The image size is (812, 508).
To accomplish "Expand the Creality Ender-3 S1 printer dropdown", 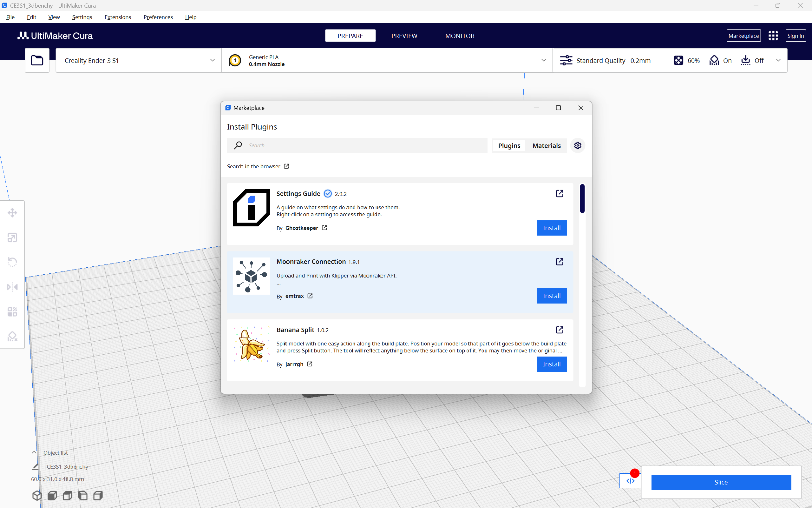I will coord(213,60).
